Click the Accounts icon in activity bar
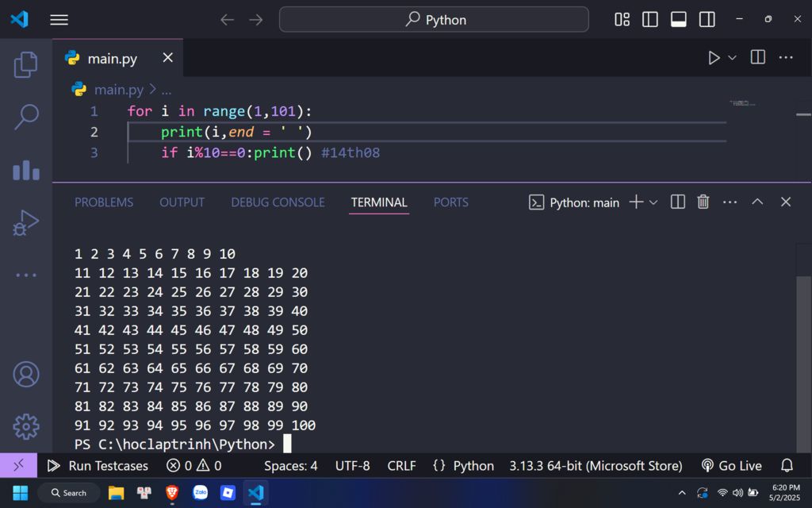812x508 pixels. 25,374
